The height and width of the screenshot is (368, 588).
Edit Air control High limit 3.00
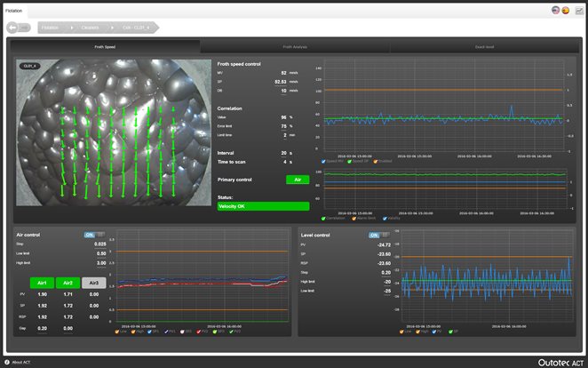coord(101,263)
